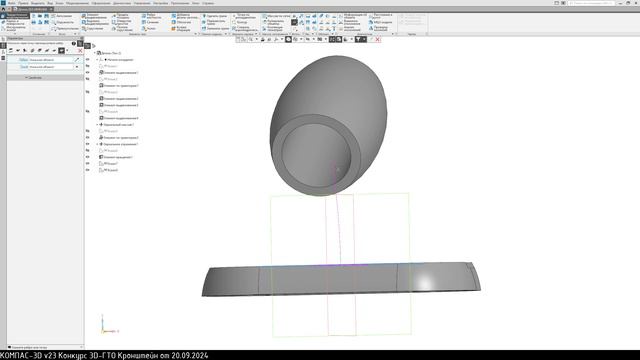Confirm the operation with green checkmark
This screenshot has height=360, width=640.
pos(371,39)
